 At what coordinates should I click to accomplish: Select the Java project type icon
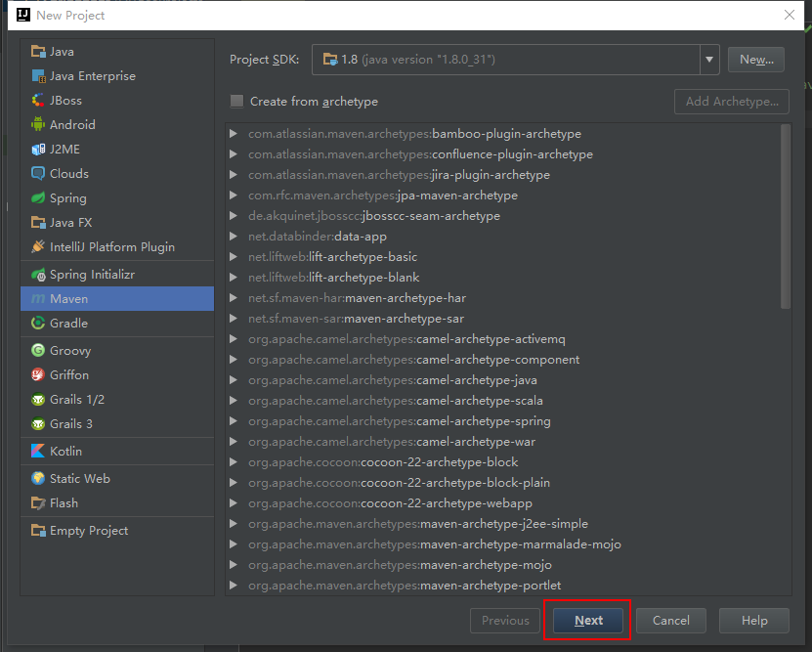click(x=38, y=52)
